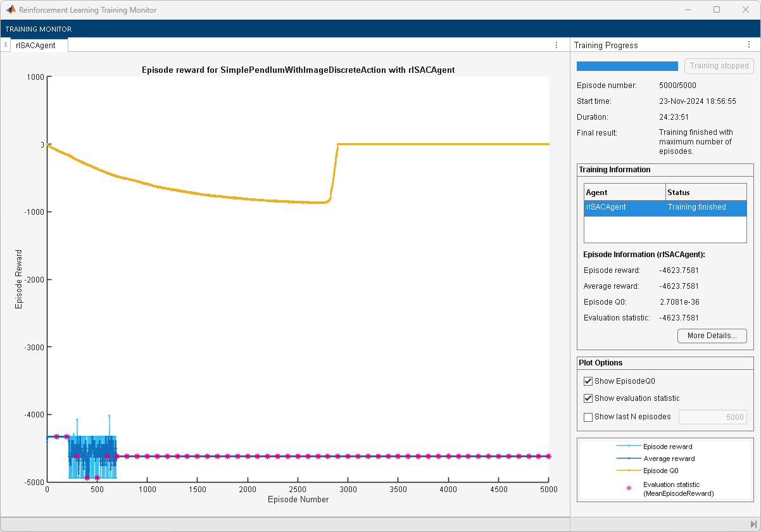
Task: Click the last N episodes number field
Action: 712,417
